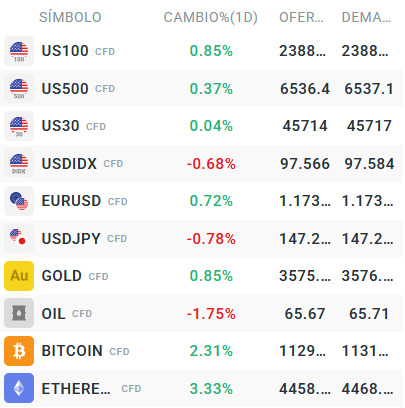405x408 pixels.
Task: Select the EURUSD currency pair icon
Action: click(x=19, y=201)
